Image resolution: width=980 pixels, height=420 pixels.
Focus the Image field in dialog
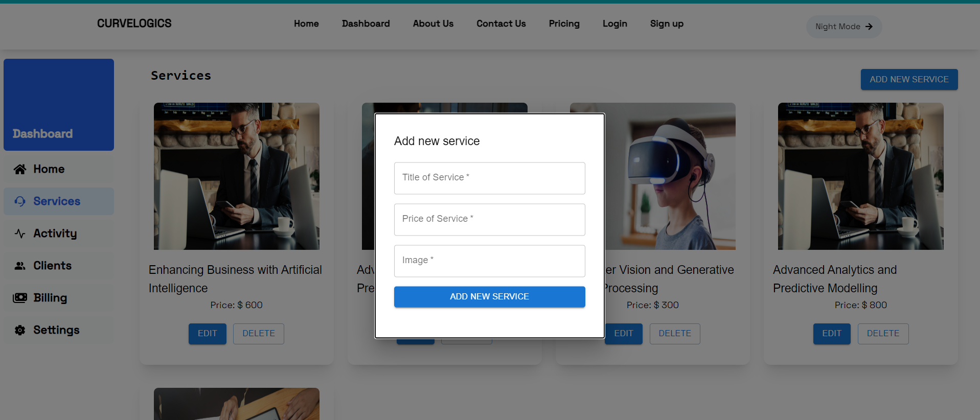(490, 261)
